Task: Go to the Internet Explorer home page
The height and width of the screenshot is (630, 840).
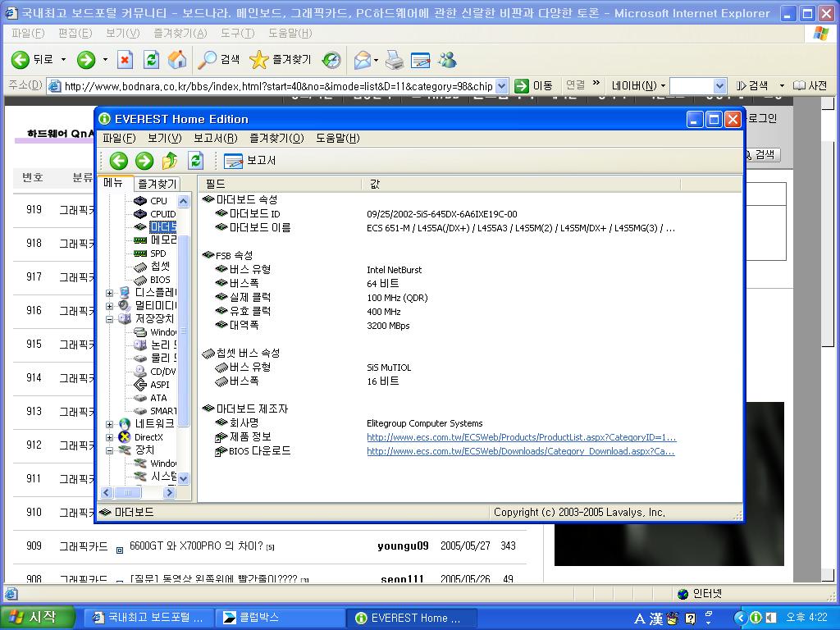Action: click(177, 59)
